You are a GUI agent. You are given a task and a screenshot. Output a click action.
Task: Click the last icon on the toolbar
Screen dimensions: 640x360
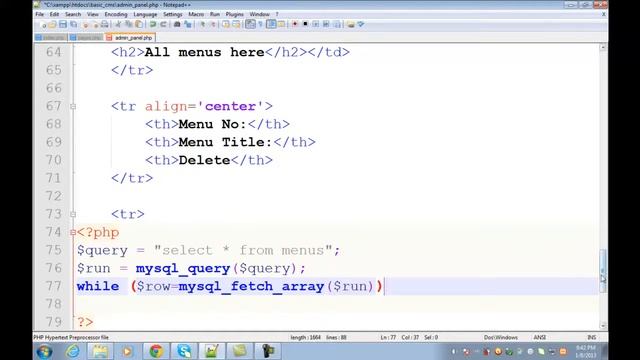(361, 24)
